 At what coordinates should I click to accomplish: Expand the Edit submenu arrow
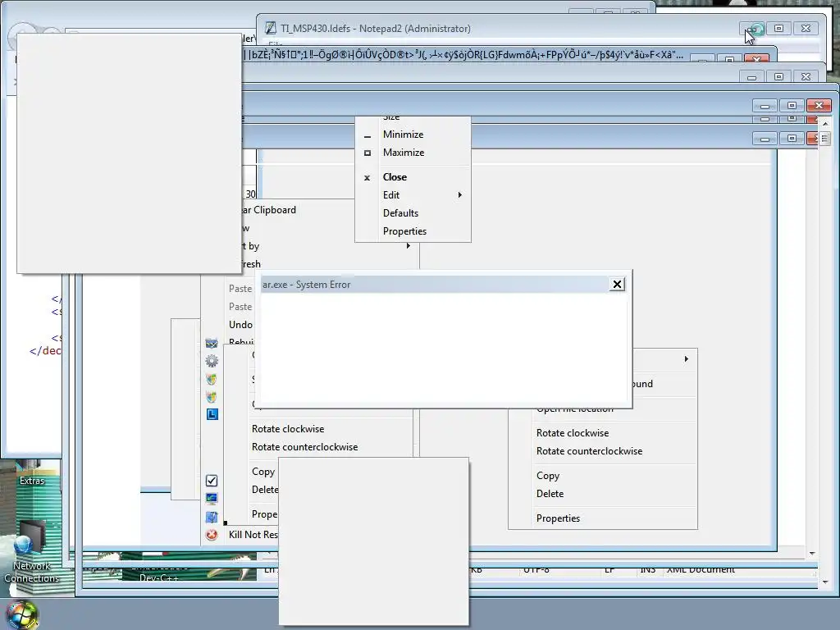(x=459, y=195)
